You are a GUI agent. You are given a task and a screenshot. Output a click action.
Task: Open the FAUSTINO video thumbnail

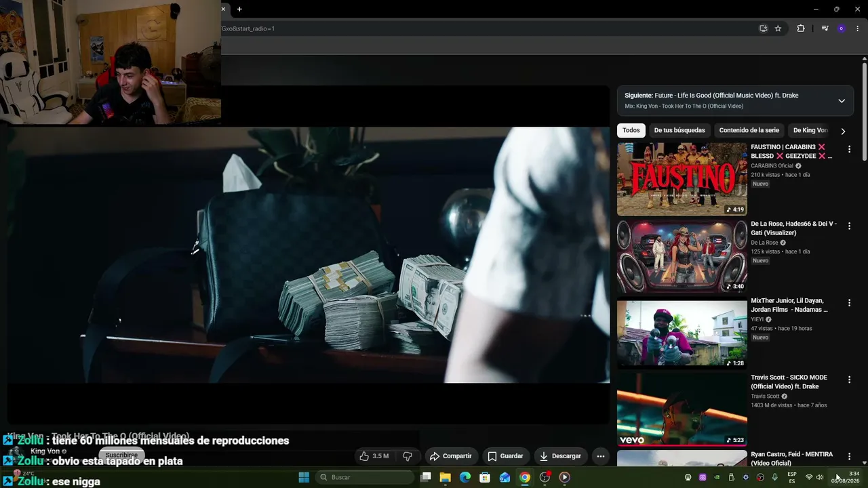682,179
